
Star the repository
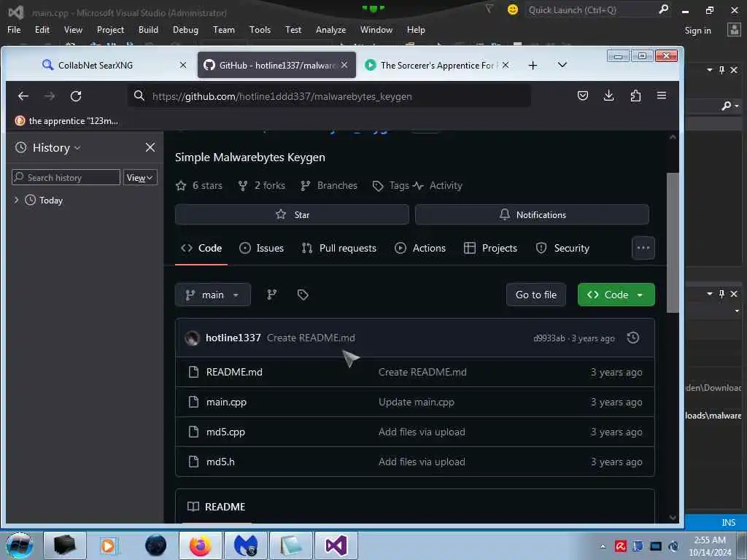point(292,215)
